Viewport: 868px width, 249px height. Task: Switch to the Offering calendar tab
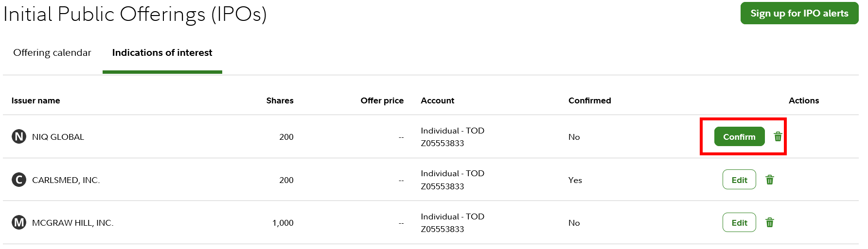click(52, 52)
